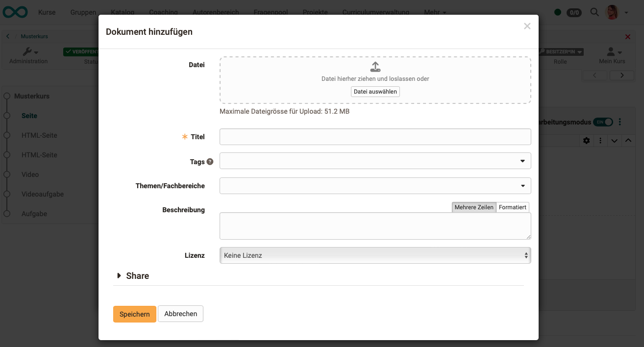Click the search magnifier icon
This screenshot has width=644, height=347.
[594, 12]
